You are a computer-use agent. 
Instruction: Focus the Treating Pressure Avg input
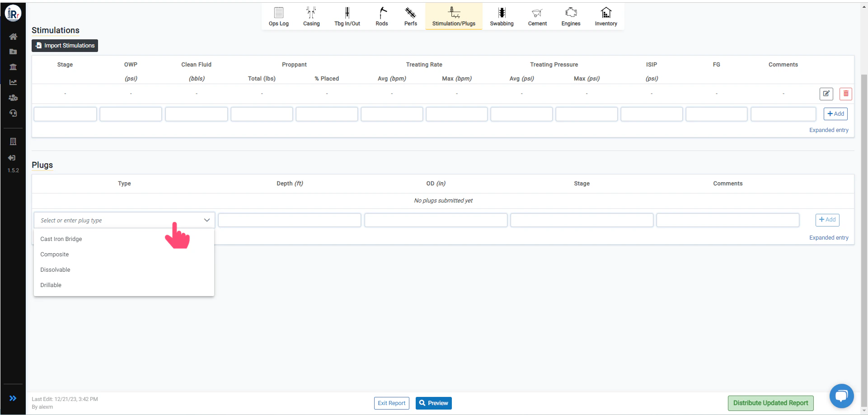click(x=521, y=114)
